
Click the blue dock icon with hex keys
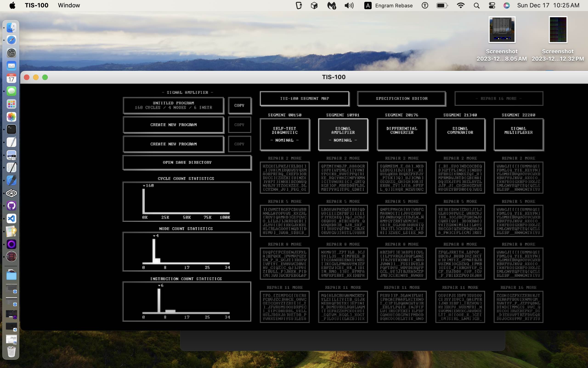11,180
